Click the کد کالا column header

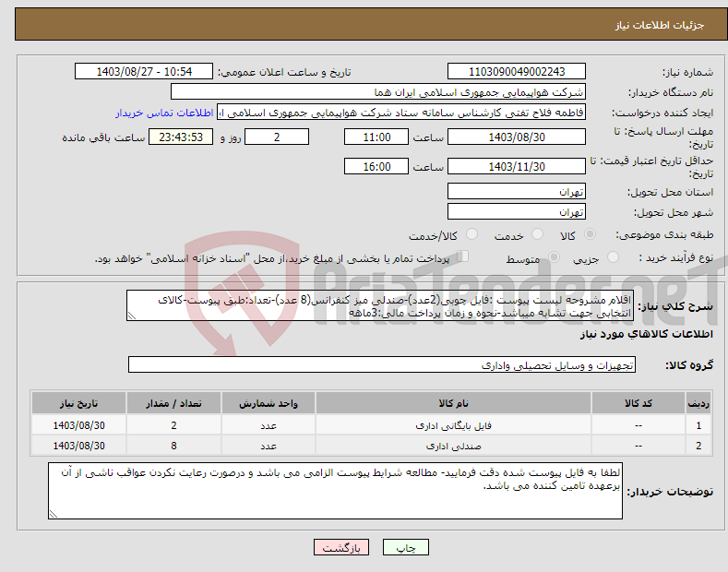(638, 403)
